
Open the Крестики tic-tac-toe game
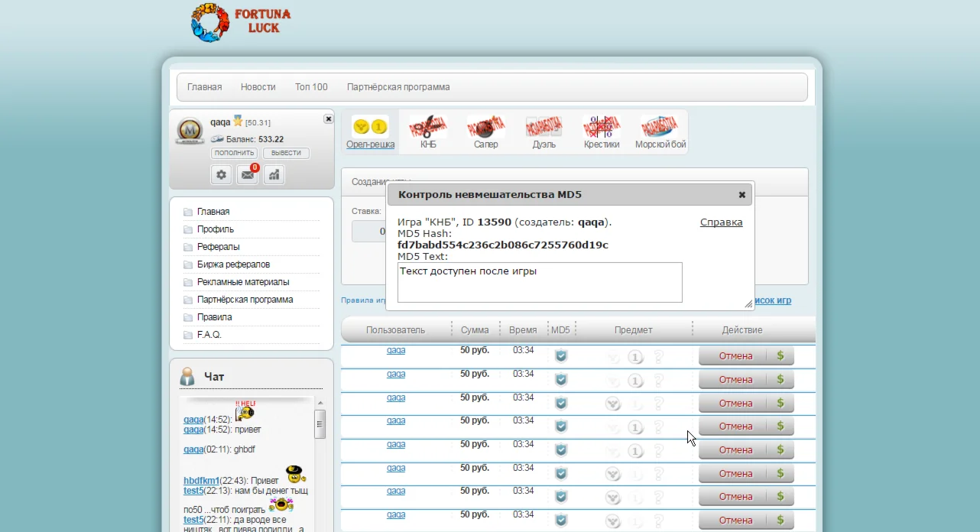(602, 127)
